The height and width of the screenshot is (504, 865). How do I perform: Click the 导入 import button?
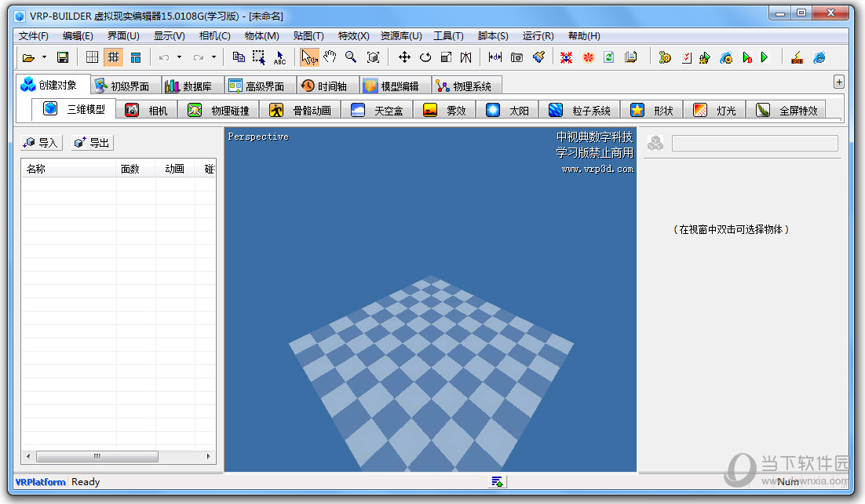[42, 142]
